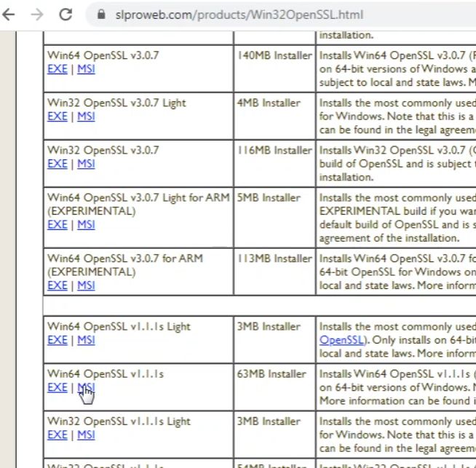Screen dimensions: 476x468
Task: Download EXE for Win64 OpenSSL v3.0.7
Action: 57,69
